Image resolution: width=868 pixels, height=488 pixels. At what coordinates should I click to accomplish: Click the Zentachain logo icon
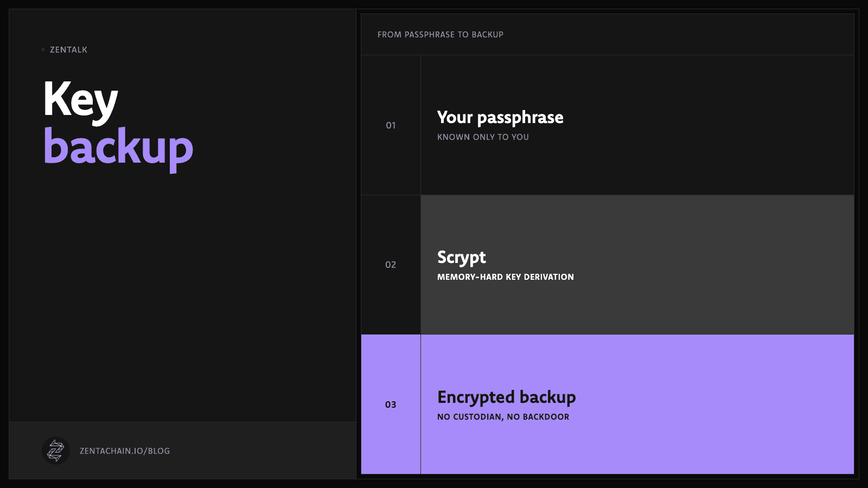click(x=56, y=451)
